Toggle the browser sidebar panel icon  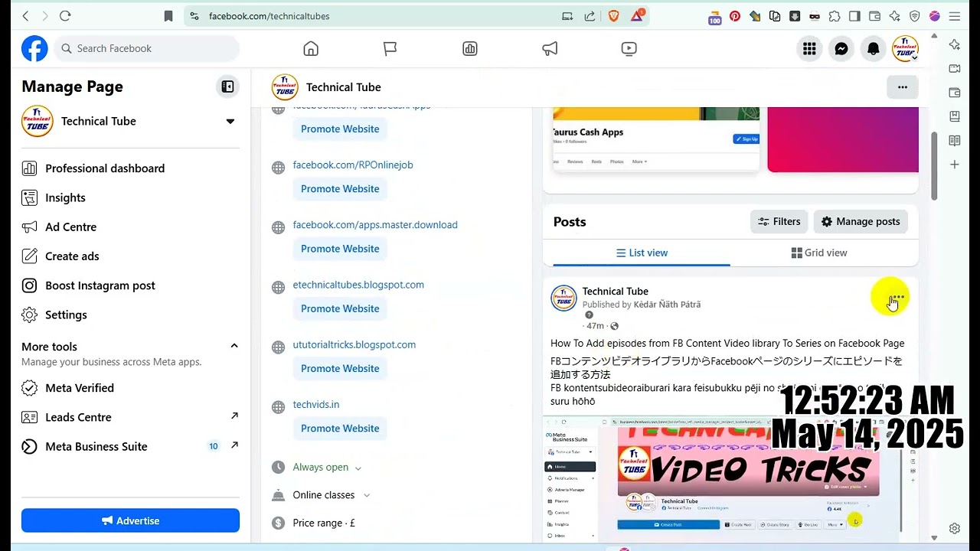pos(854,16)
